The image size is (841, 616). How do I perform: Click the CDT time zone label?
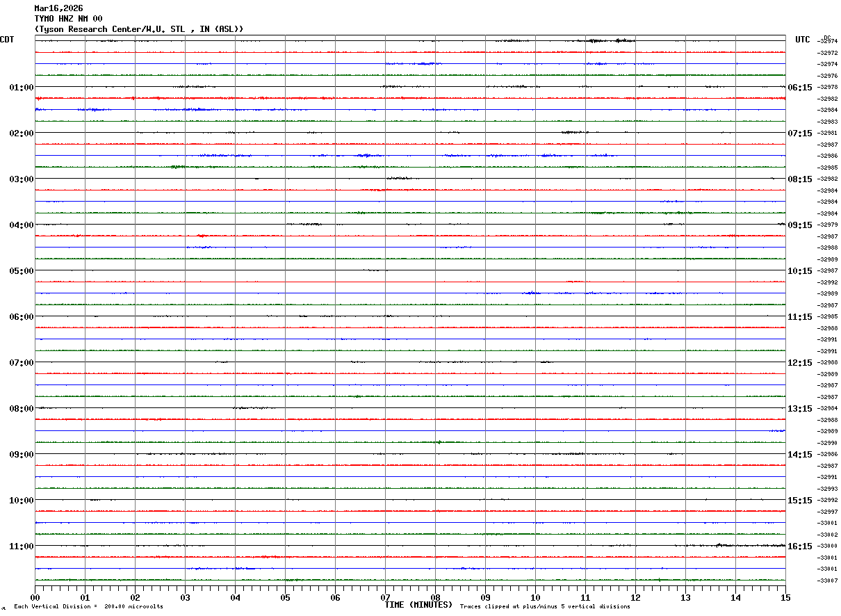click(7, 40)
